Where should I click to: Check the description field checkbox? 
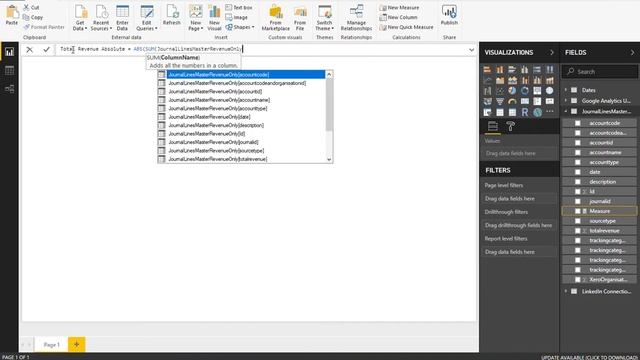point(578,182)
